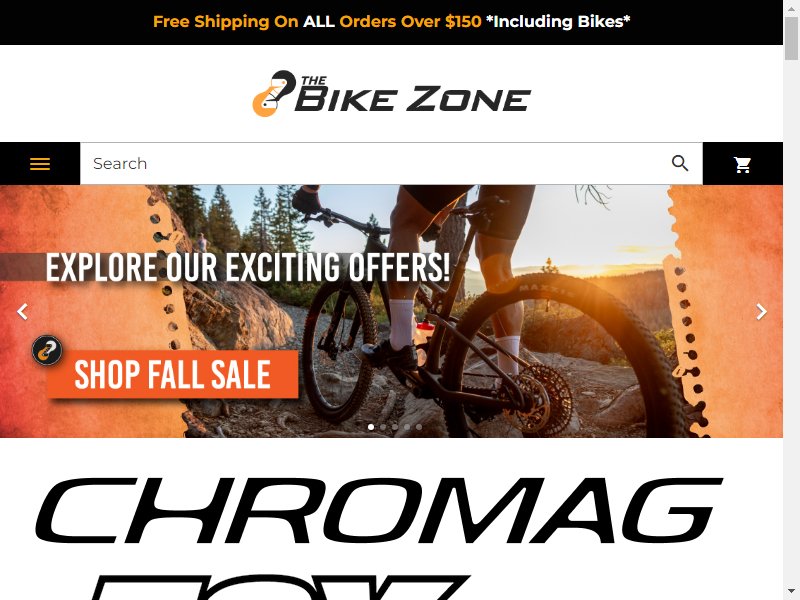
Task: Click inside the Search text field
Action: click(375, 163)
